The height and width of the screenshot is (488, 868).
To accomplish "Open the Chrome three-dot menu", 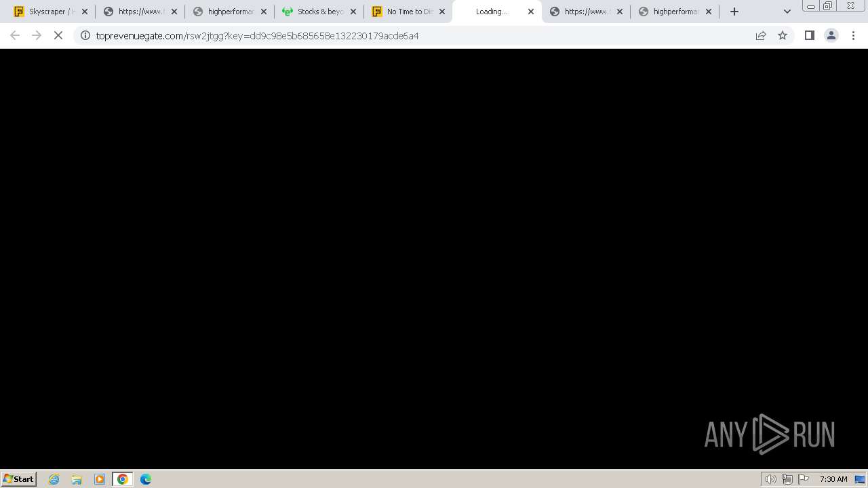I will (x=854, y=35).
